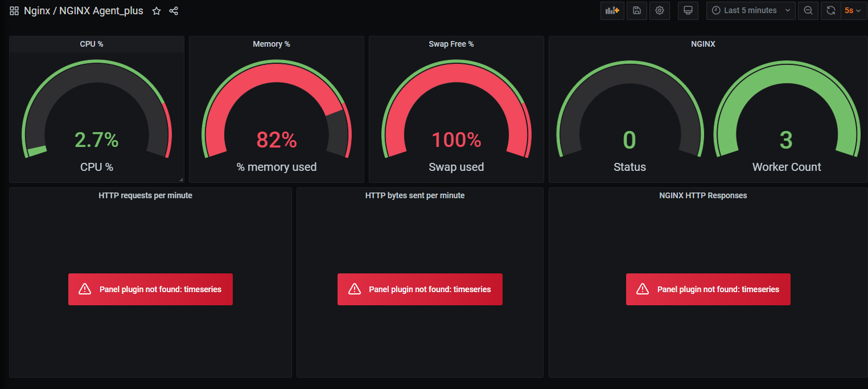The height and width of the screenshot is (389, 868).
Task: Click the Nginx / NGINX Agent_plus title
Action: (x=83, y=10)
